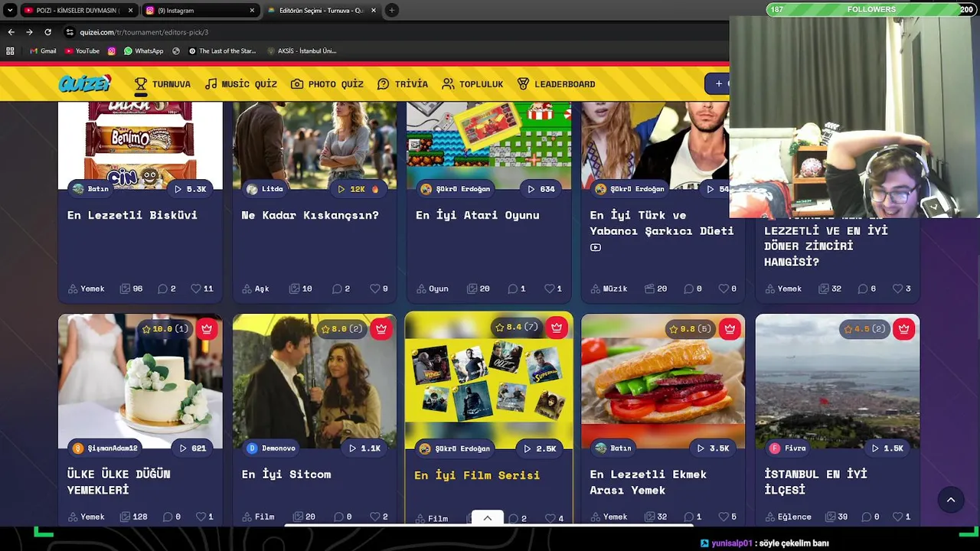Open the İSTANBUL EN İYİ İLÇESİ title
Image resolution: width=980 pixels, height=551 pixels.
[x=815, y=482]
